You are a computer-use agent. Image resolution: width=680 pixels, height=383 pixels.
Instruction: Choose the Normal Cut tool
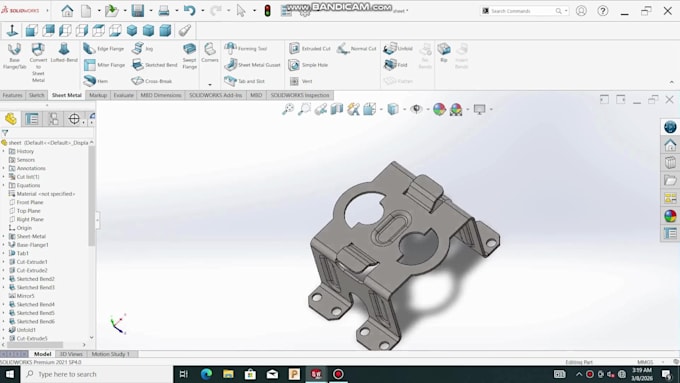click(356, 49)
